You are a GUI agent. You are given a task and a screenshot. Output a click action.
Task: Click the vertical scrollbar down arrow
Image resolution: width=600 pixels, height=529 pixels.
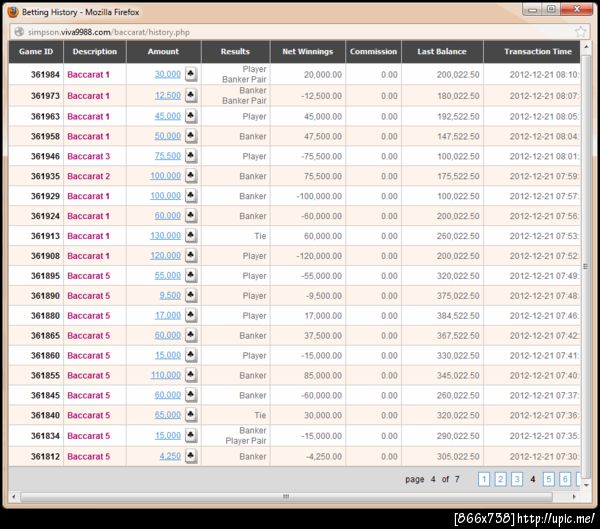pyautogui.click(x=585, y=484)
